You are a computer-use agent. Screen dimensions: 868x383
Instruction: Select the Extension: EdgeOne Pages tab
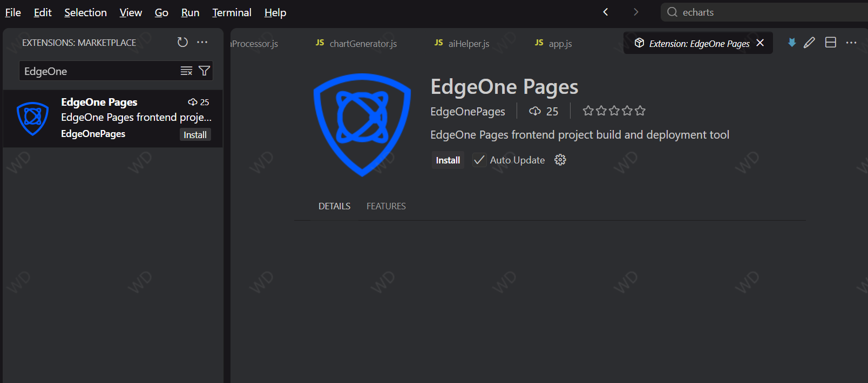699,43
